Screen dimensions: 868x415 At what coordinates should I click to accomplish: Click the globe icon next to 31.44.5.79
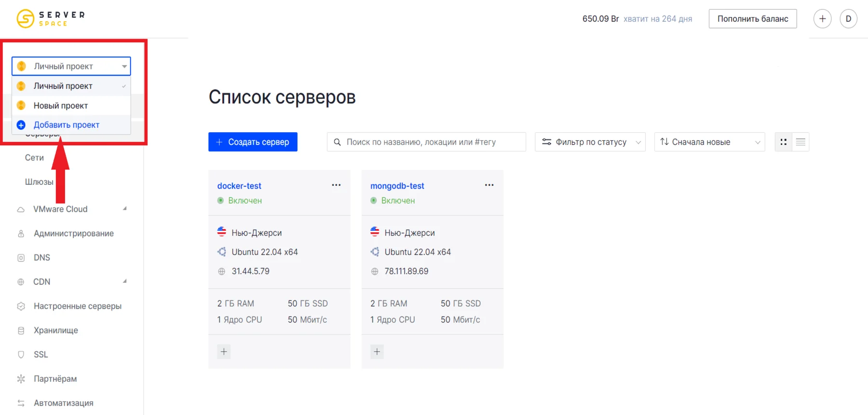click(221, 271)
